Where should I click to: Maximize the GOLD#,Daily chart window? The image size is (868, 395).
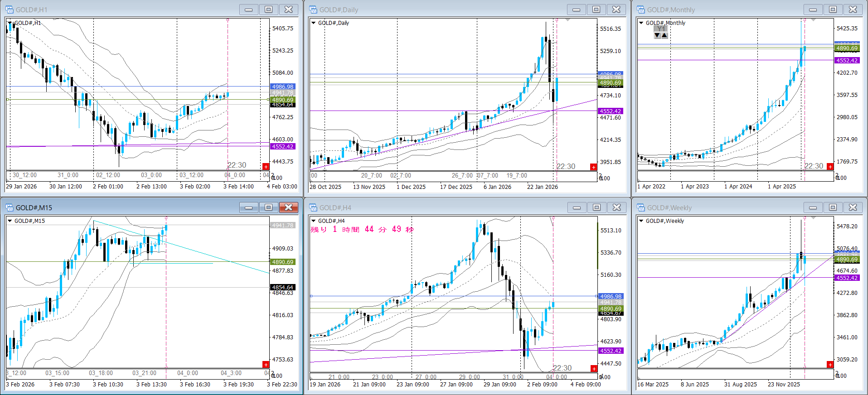596,10
